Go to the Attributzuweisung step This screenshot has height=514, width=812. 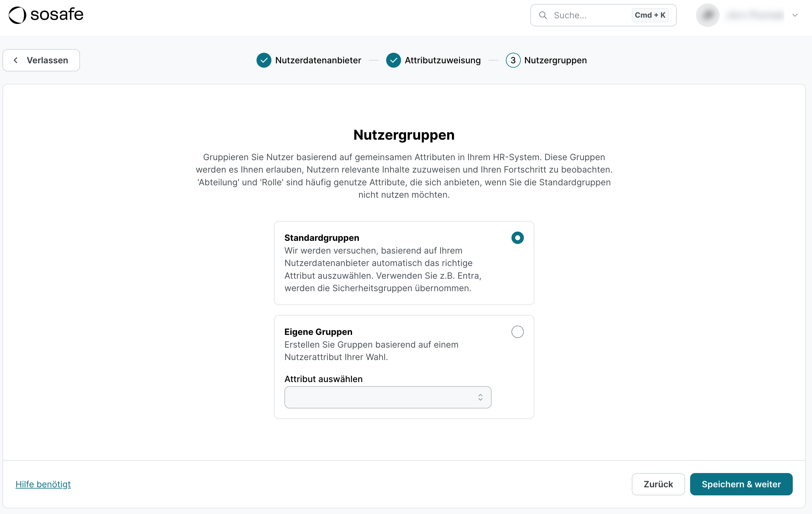pos(442,61)
